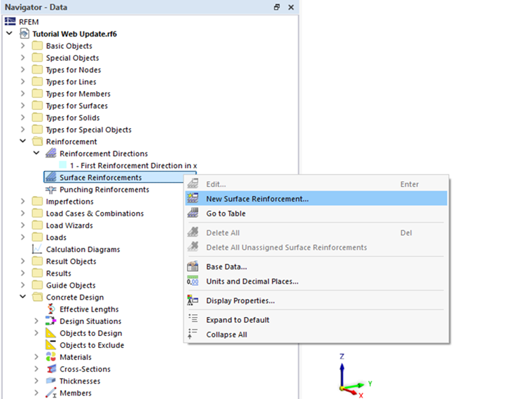Click the Base Data menu icon
The height and width of the screenshot is (399, 532).
pyautogui.click(x=192, y=266)
